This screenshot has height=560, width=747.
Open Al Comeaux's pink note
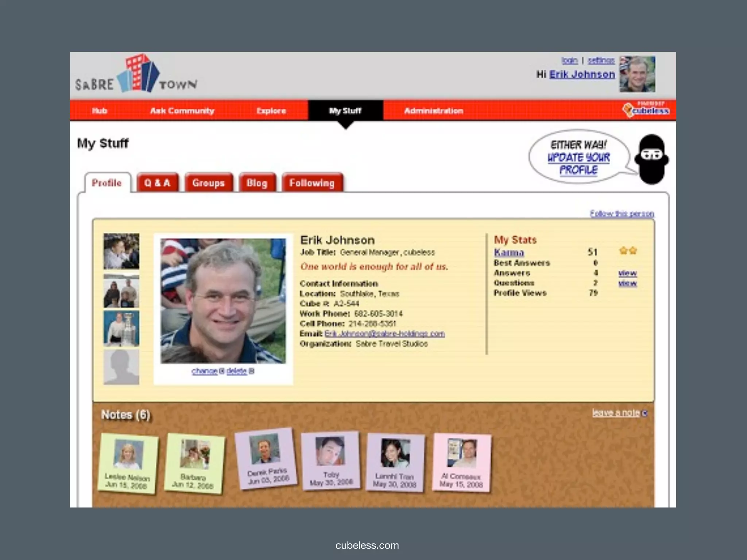pos(462,463)
